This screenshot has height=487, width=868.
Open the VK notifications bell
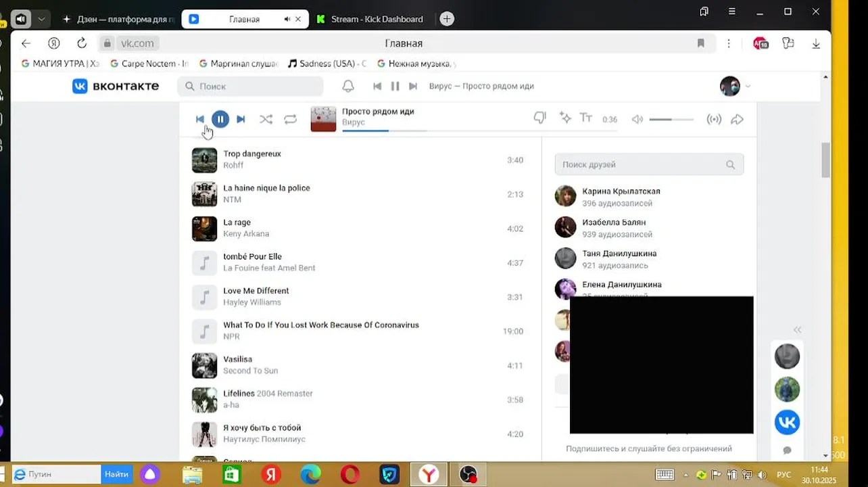[x=348, y=86]
